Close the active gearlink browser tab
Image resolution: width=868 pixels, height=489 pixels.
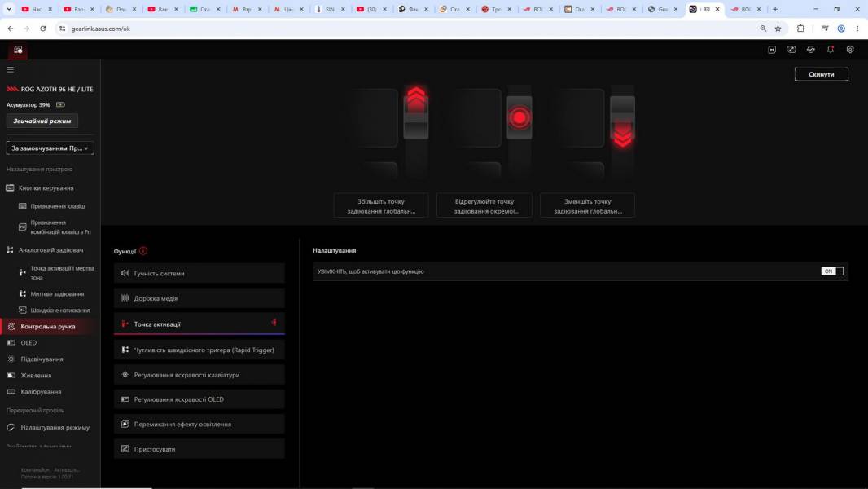pyautogui.click(x=717, y=9)
